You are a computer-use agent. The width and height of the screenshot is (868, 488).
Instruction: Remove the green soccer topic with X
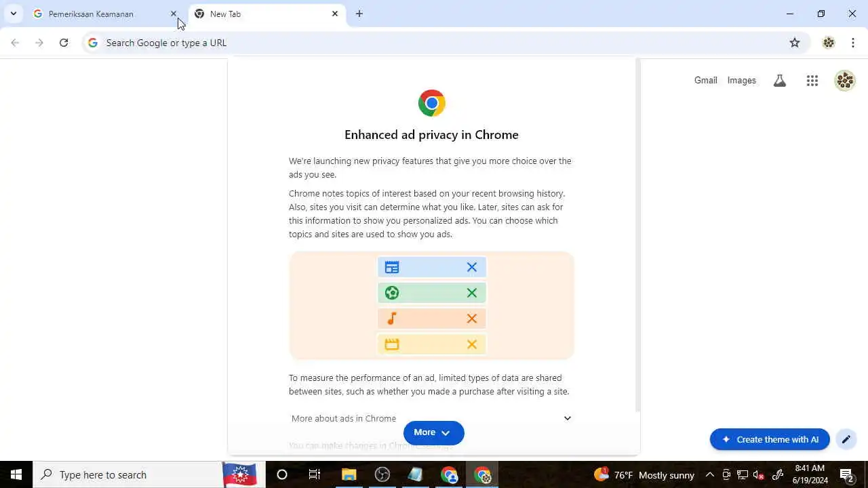472,293
